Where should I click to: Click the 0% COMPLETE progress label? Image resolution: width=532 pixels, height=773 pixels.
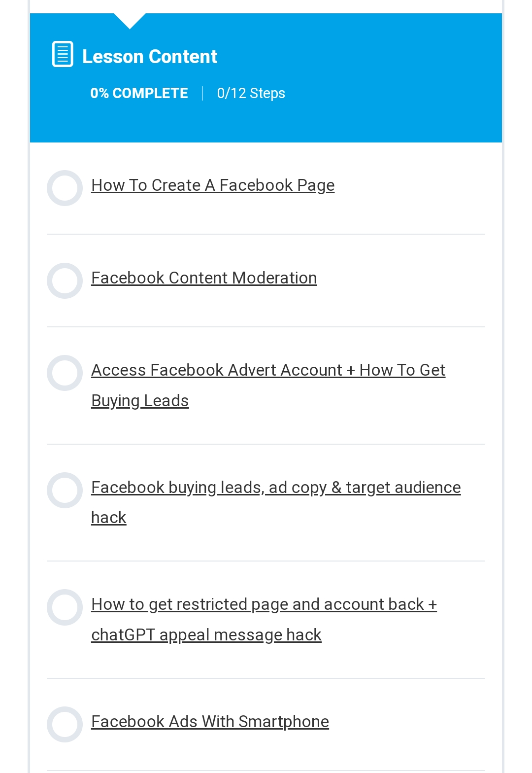tap(139, 93)
